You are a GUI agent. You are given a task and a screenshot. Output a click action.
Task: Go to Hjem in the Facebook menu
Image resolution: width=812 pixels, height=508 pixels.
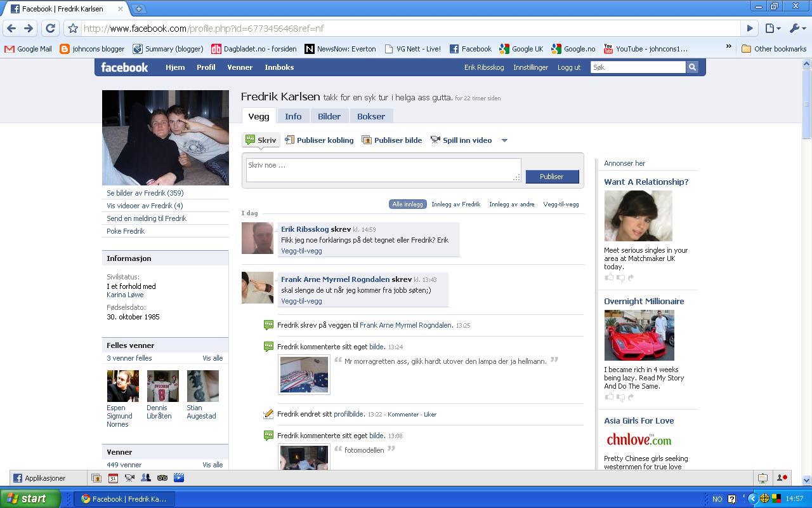[175, 67]
